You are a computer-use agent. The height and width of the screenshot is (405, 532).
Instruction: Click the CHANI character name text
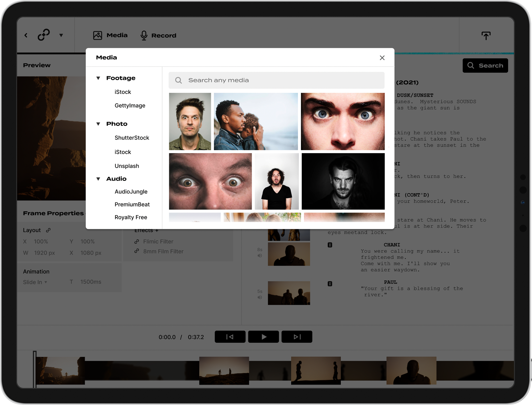click(x=392, y=245)
